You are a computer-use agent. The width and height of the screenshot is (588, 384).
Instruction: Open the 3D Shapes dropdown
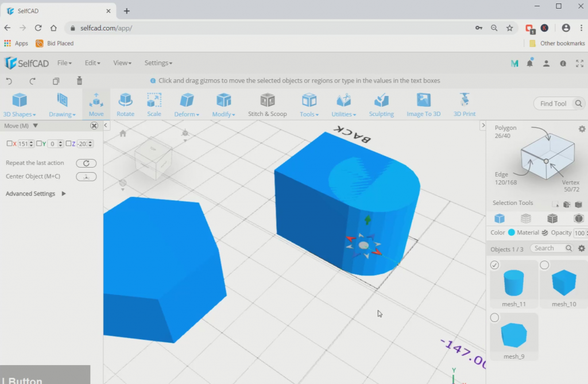[19, 103]
